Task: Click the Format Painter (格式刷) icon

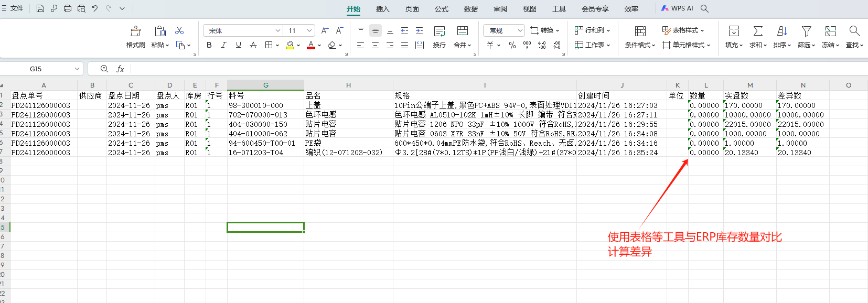Action: click(135, 31)
